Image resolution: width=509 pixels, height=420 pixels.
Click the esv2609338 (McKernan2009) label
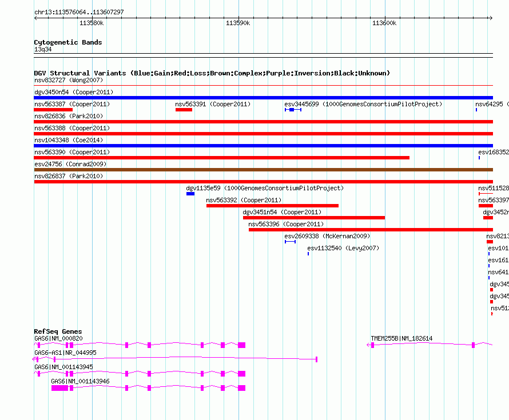coord(327,236)
